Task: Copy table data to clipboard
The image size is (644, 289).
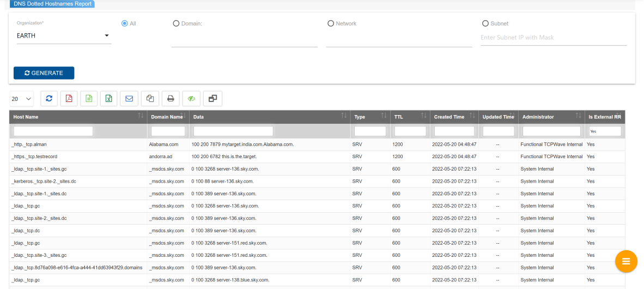Action: coord(150,99)
